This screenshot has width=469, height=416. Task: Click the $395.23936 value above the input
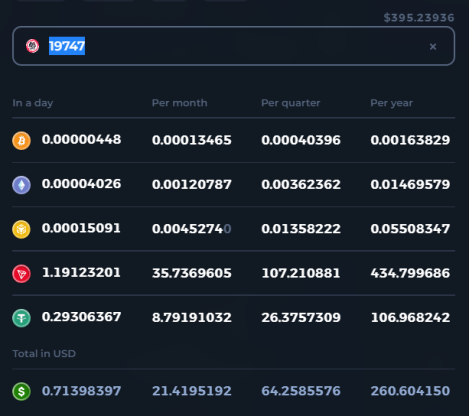click(x=419, y=18)
